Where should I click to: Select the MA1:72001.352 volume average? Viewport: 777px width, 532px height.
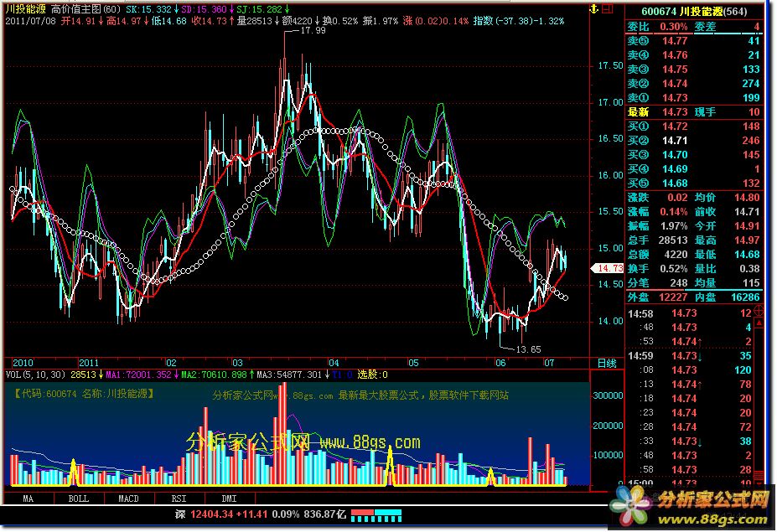click(139, 374)
